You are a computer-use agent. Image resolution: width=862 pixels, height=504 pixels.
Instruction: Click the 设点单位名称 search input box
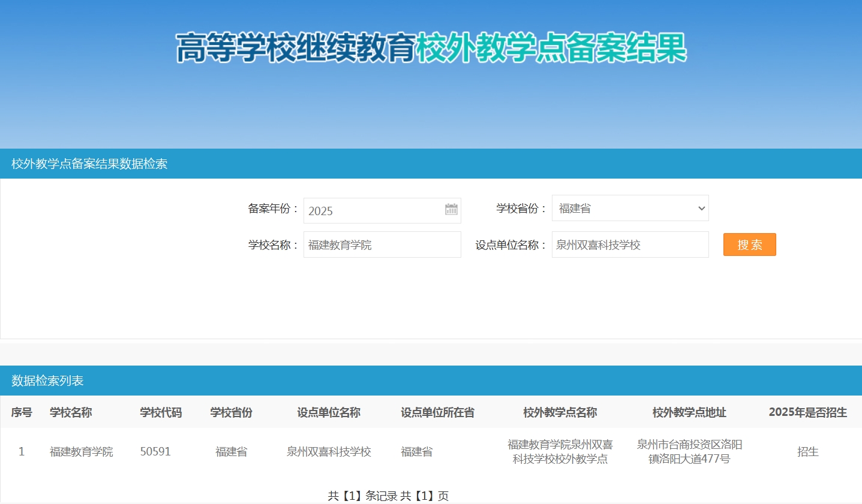(x=630, y=245)
